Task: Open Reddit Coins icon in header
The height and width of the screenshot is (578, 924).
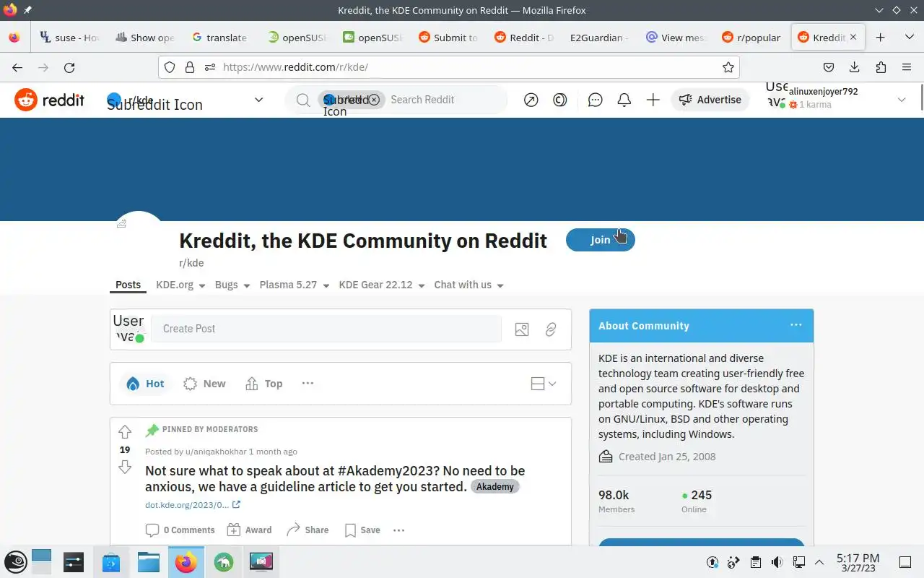Action: pos(560,100)
